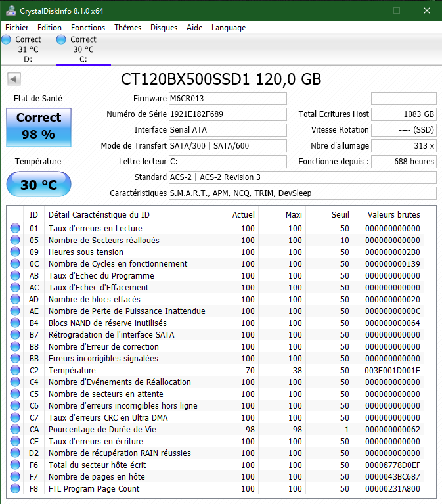The height and width of the screenshot is (504, 442).
Task: Click the status icon for ID AC
Action: coord(15,287)
